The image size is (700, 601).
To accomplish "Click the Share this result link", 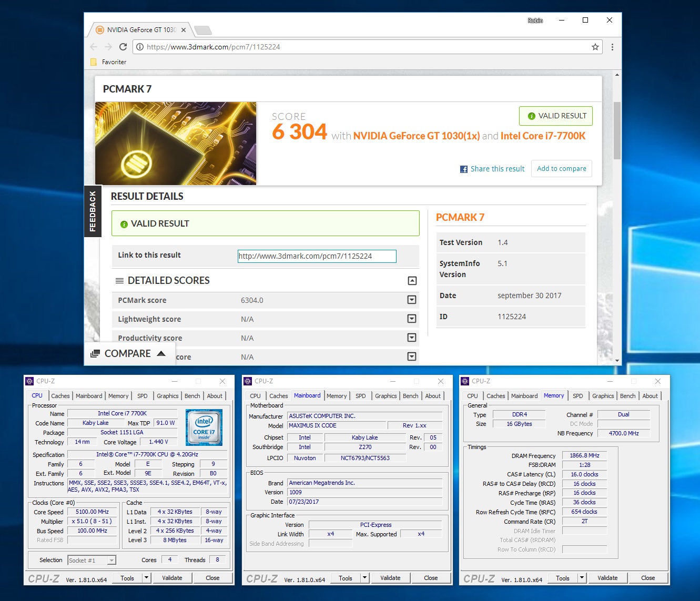I will [x=498, y=169].
